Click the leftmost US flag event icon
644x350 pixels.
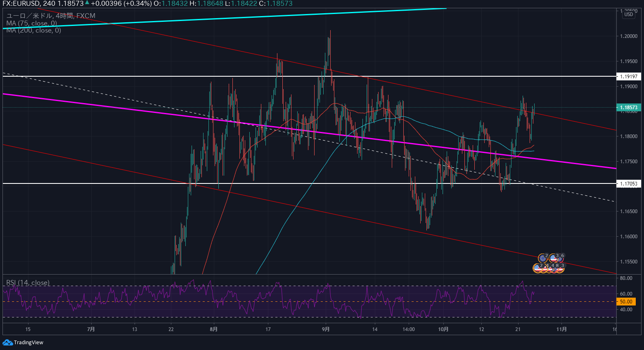537,268
